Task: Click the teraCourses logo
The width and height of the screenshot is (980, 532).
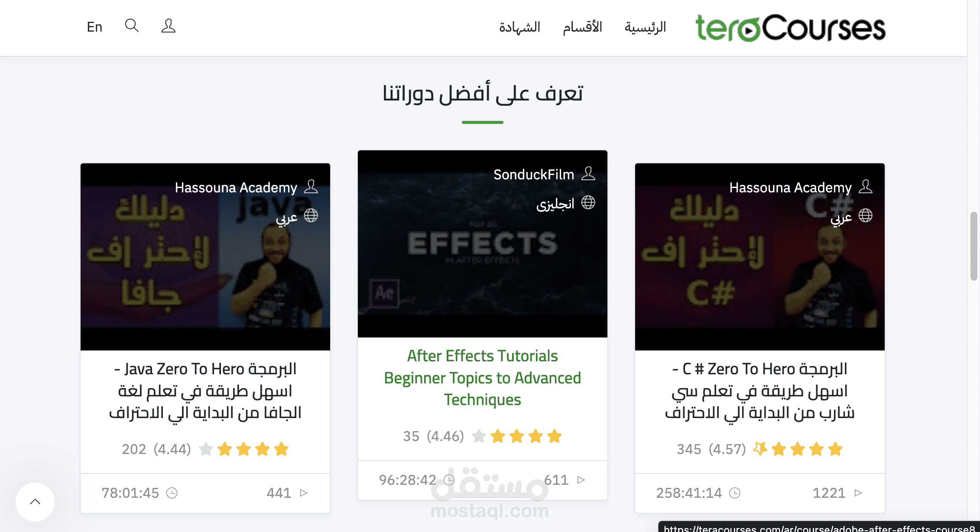Action: pyautogui.click(x=790, y=28)
